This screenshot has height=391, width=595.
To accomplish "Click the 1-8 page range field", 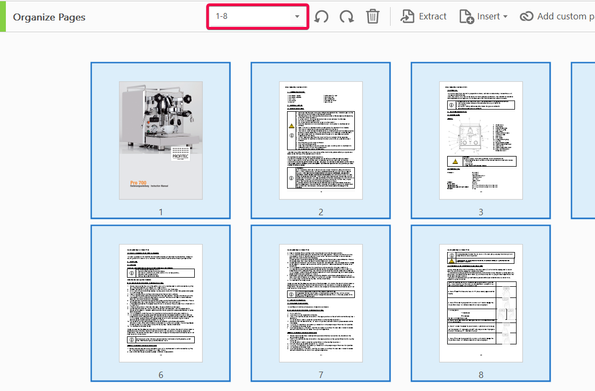I will (x=258, y=17).
